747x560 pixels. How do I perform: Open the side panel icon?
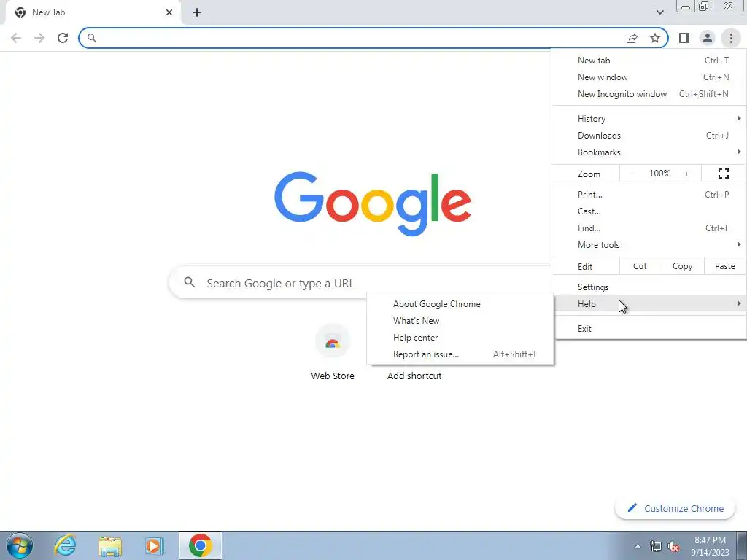point(684,38)
